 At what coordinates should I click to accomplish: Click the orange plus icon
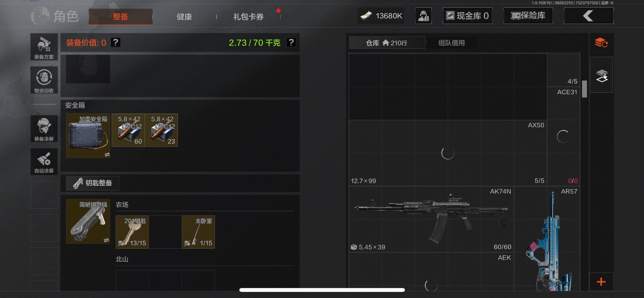601,282
